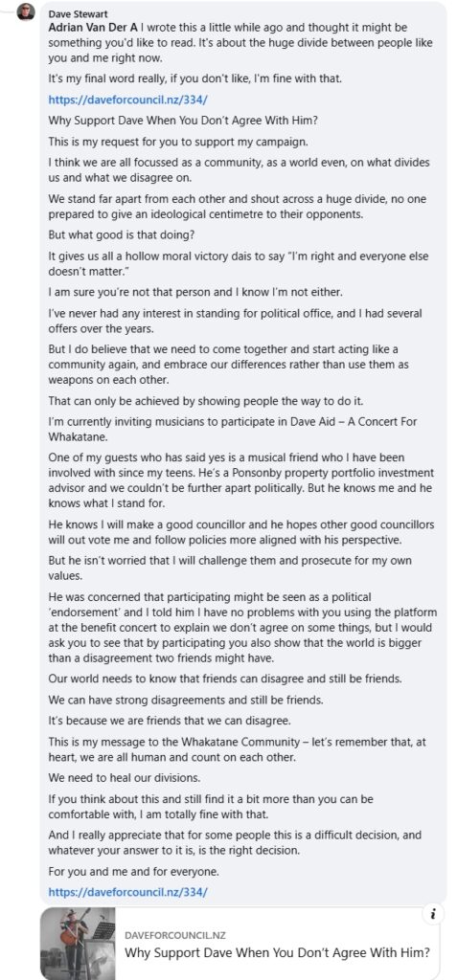Open Dave Stewart's profile picture avatar
The width and height of the screenshot is (457, 980).
pyautogui.click(x=26, y=11)
